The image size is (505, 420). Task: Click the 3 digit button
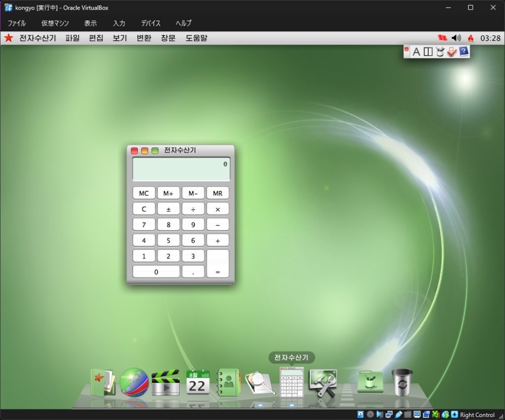click(193, 256)
